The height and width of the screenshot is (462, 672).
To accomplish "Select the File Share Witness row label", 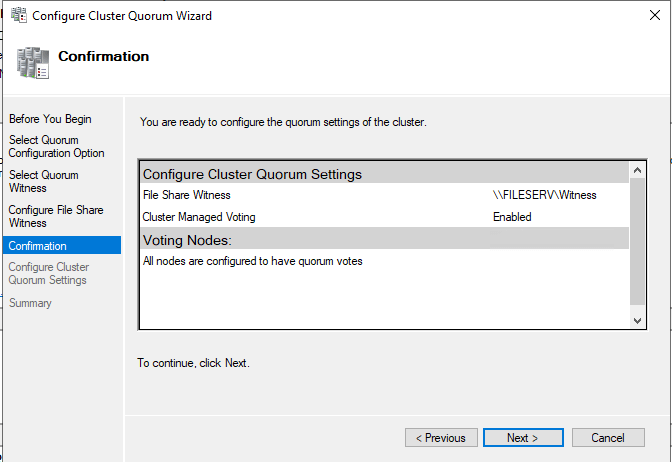I will 186,195.
